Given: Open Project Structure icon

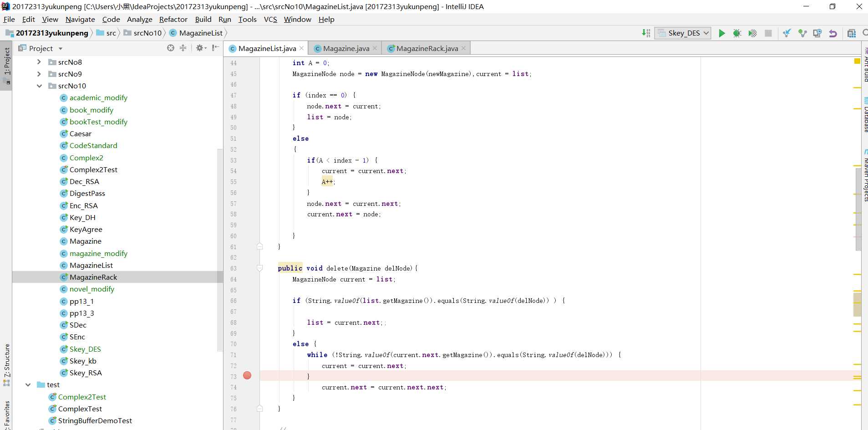Looking at the screenshot, I should [851, 33].
